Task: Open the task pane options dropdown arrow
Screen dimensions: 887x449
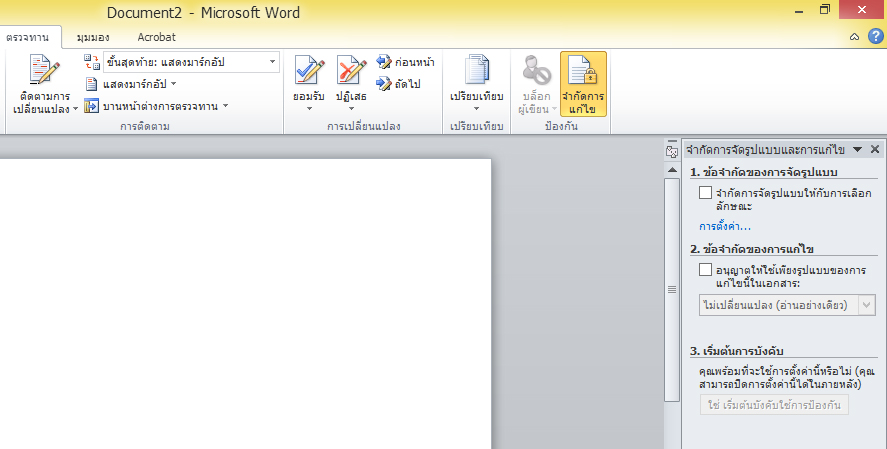Action: click(858, 149)
